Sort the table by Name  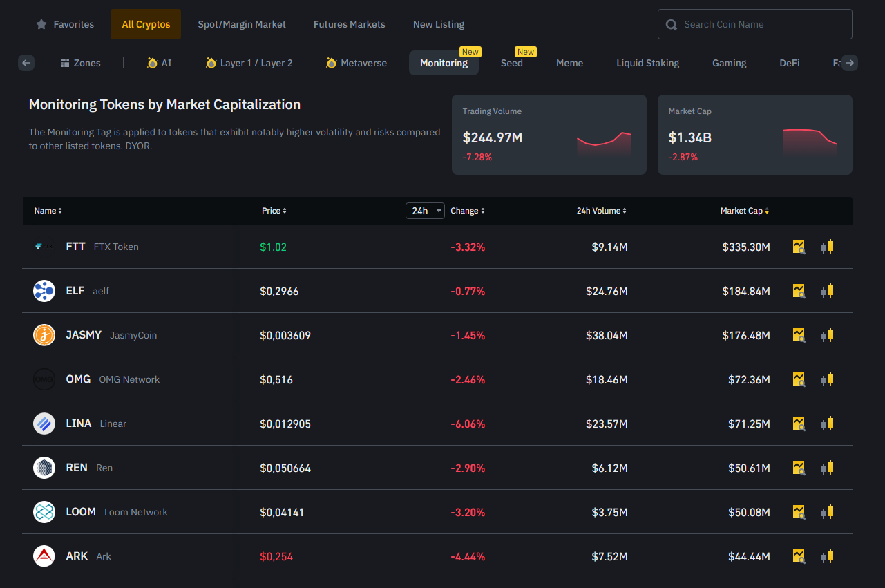(48, 211)
